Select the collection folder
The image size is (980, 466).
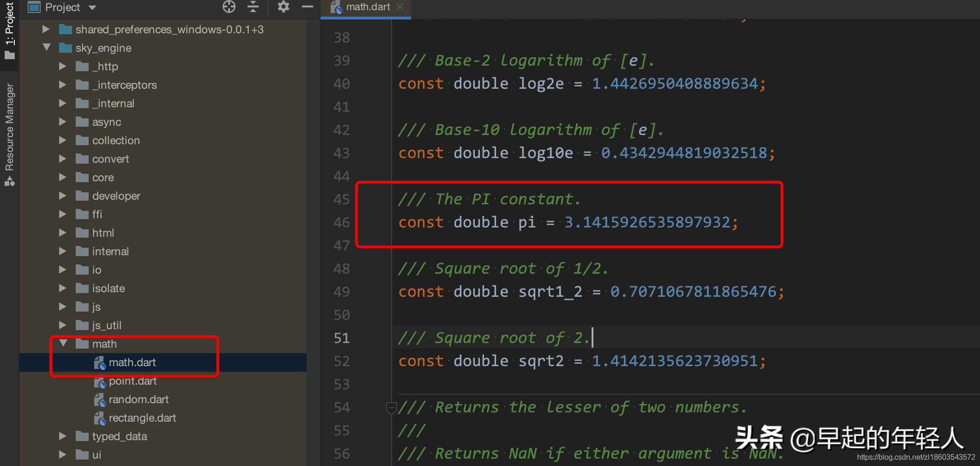[116, 141]
